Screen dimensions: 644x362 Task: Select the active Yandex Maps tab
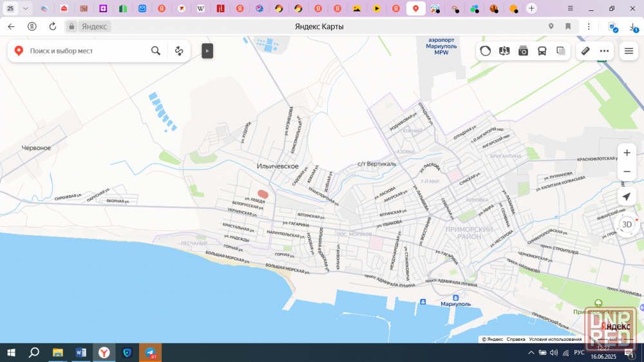tap(415, 8)
